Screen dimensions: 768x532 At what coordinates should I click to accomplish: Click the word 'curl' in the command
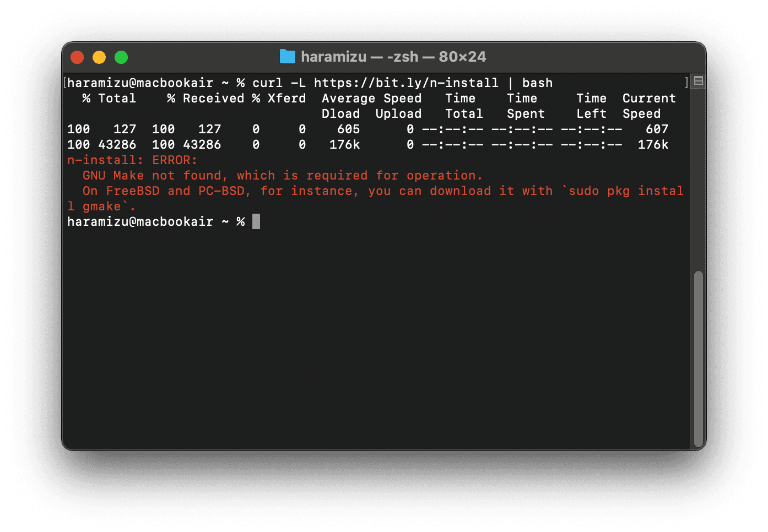(x=267, y=83)
